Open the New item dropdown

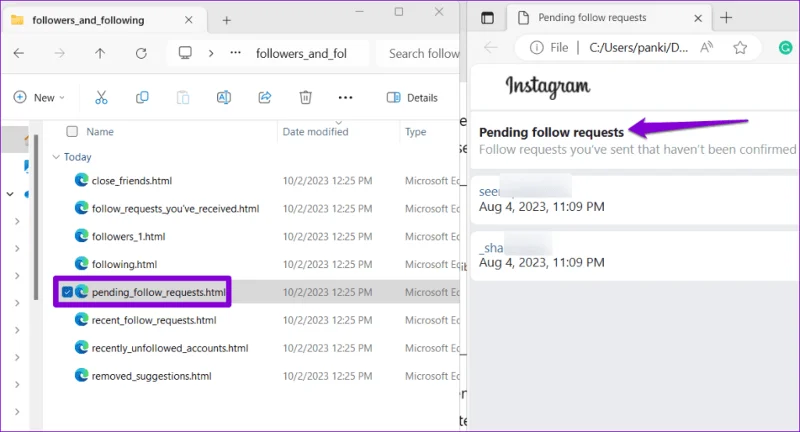[40, 97]
